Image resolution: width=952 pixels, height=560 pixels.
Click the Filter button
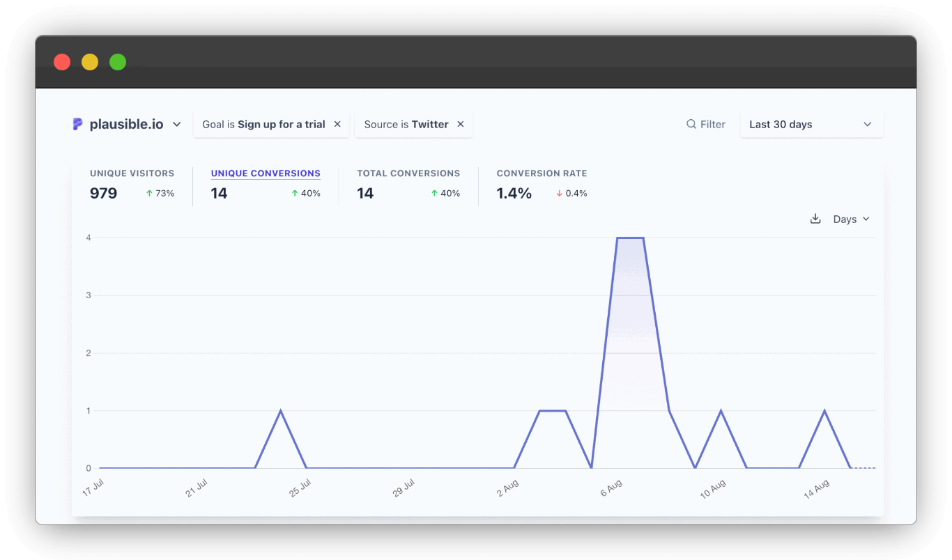click(712, 124)
